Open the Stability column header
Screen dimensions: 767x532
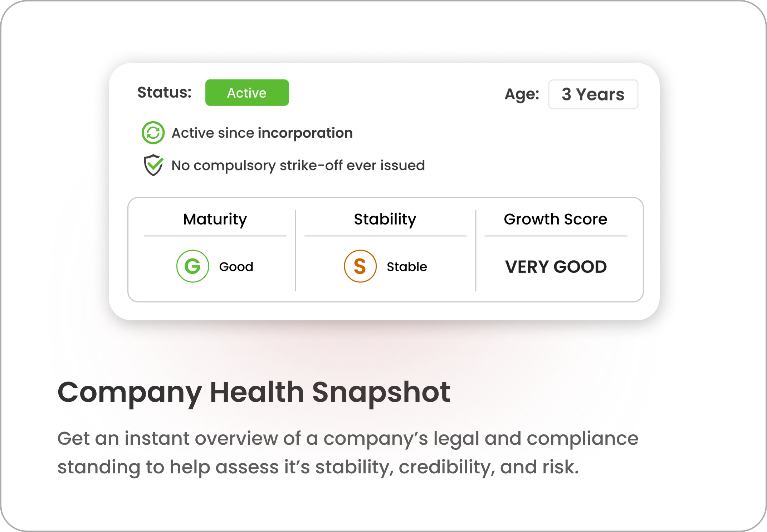pyautogui.click(x=385, y=219)
